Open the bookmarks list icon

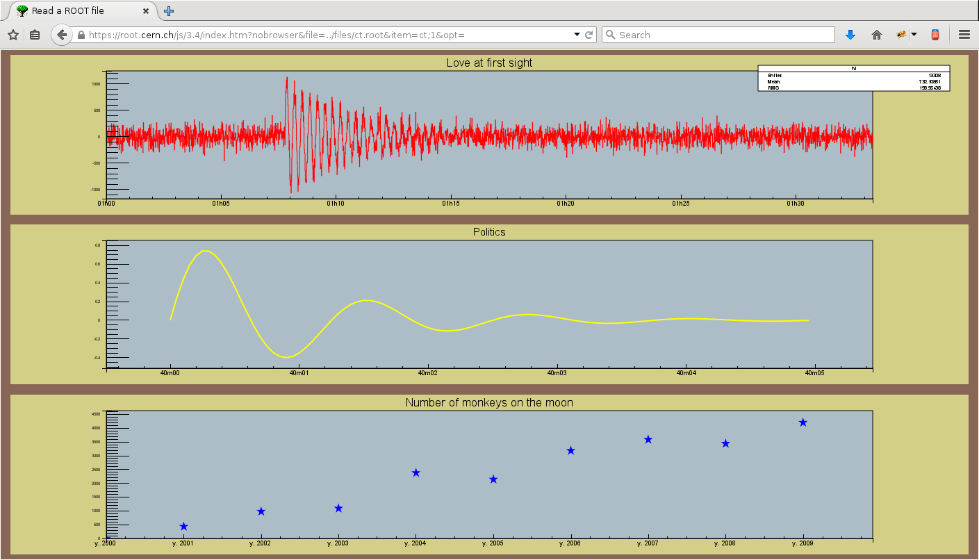tap(35, 35)
